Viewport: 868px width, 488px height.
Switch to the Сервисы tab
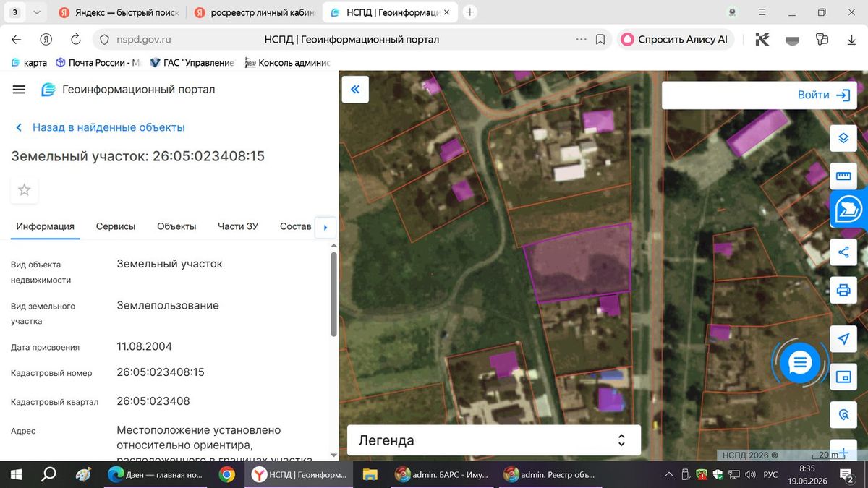[116, 226]
